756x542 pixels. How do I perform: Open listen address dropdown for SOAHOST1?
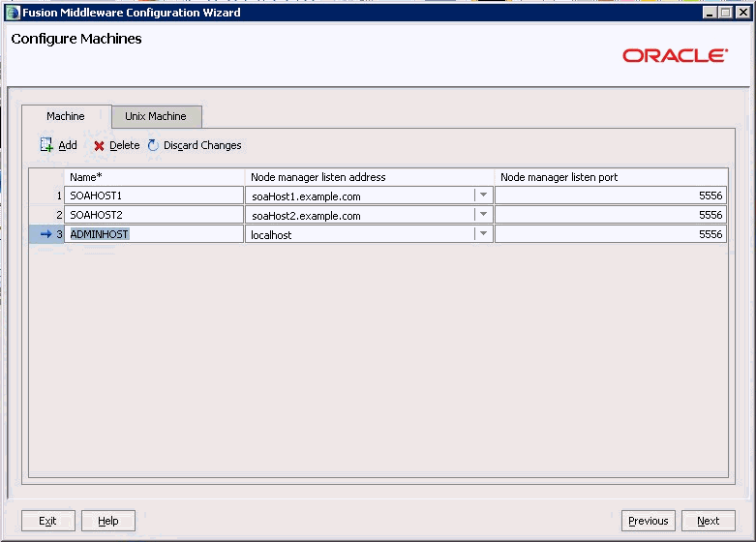[x=483, y=196]
